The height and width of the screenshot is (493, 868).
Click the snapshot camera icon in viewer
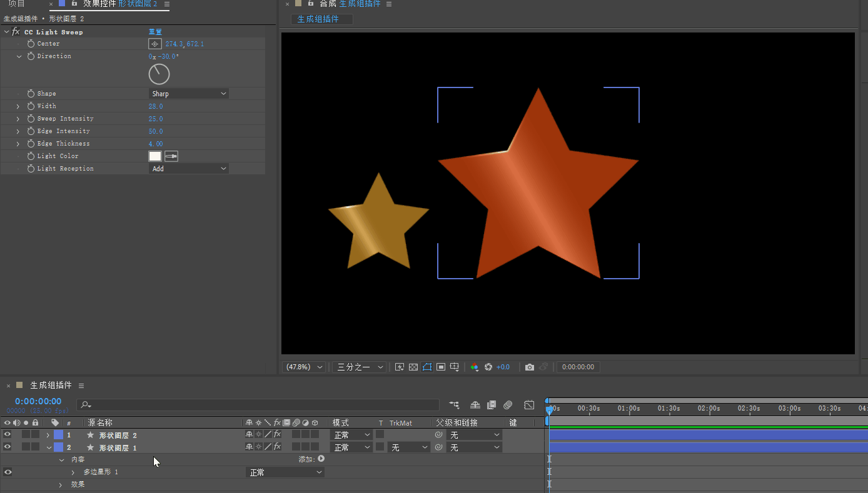click(x=530, y=367)
